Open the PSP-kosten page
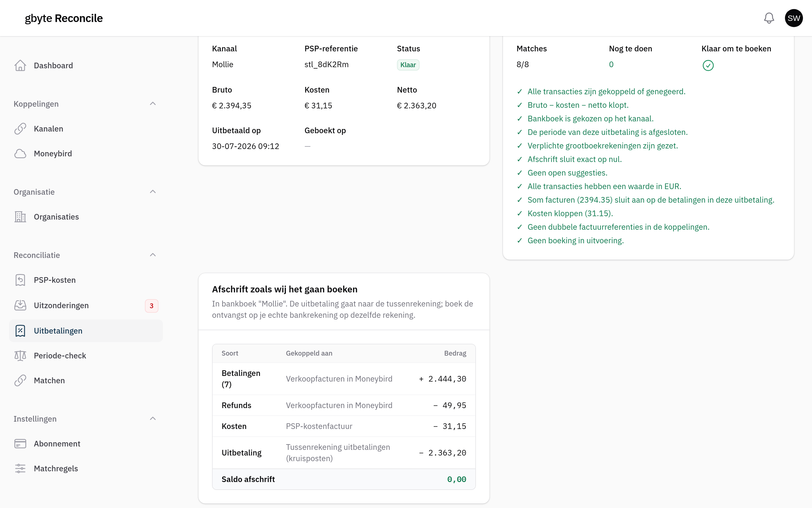The width and height of the screenshot is (812, 508). [86, 280]
